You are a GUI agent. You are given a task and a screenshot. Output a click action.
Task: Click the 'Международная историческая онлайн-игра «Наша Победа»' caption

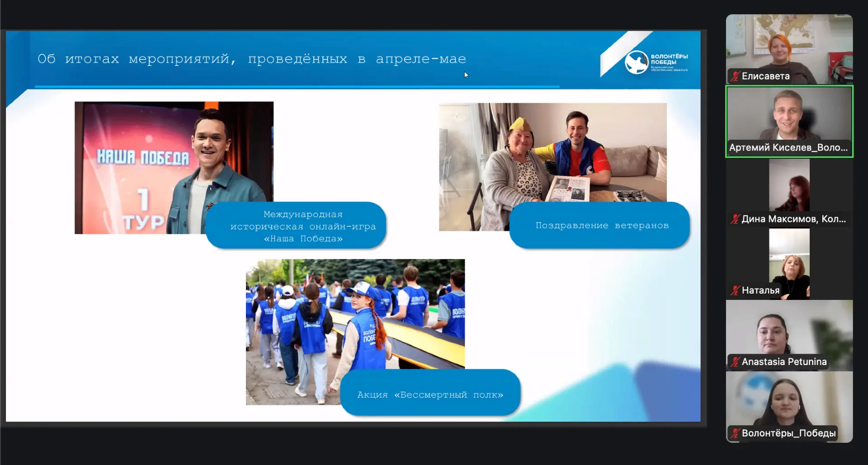(296, 226)
